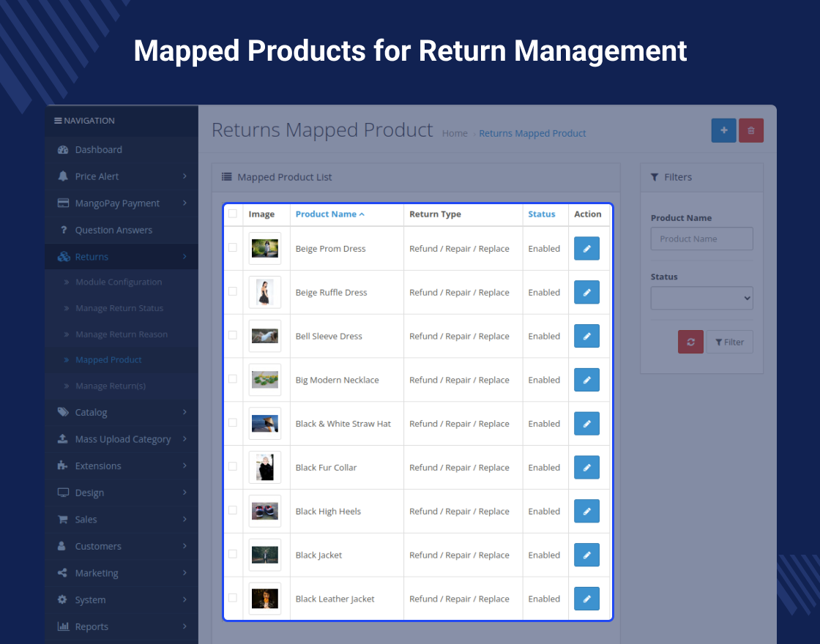The width and height of the screenshot is (820, 644).
Task: Click the Black High Heels thumbnail
Action: (264, 512)
